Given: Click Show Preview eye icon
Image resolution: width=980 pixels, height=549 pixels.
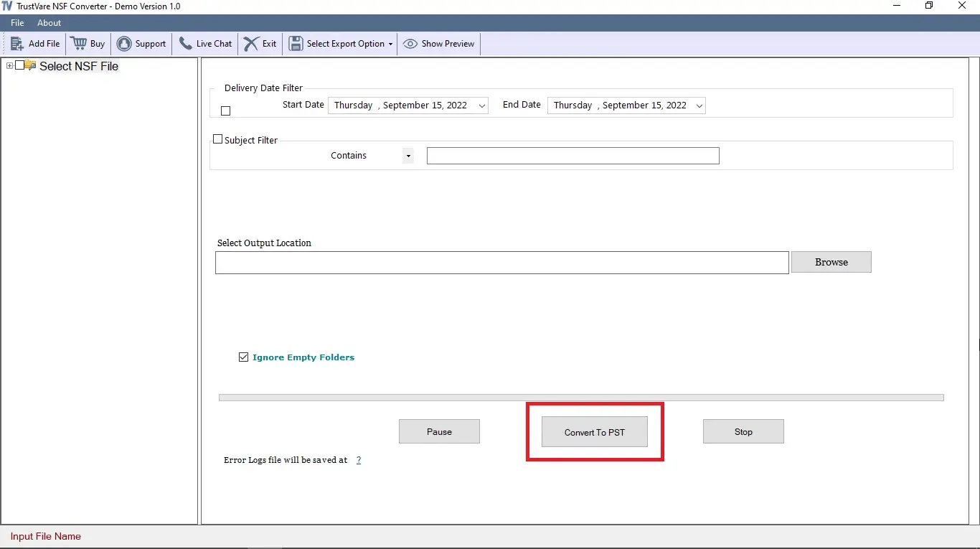Looking at the screenshot, I should (410, 44).
